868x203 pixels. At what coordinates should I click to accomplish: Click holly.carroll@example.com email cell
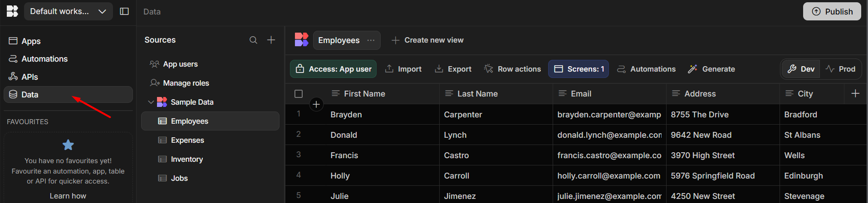(609, 176)
